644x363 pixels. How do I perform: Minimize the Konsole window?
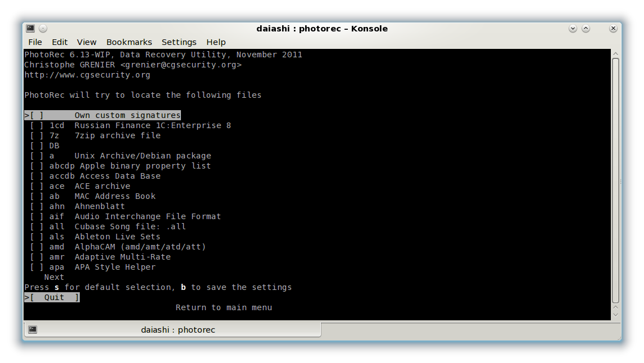[573, 28]
